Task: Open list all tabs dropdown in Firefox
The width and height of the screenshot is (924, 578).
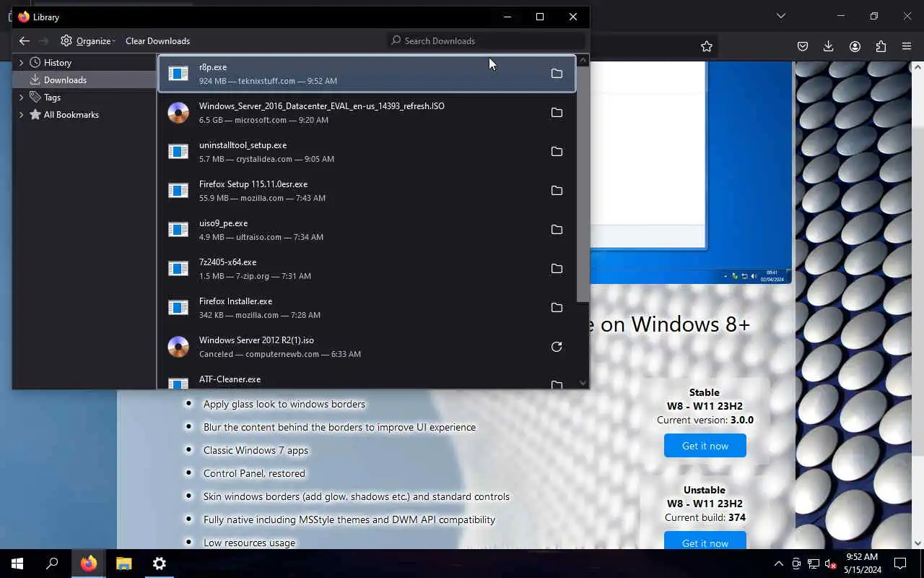Action: pyautogui.click(x=781, y=16)
